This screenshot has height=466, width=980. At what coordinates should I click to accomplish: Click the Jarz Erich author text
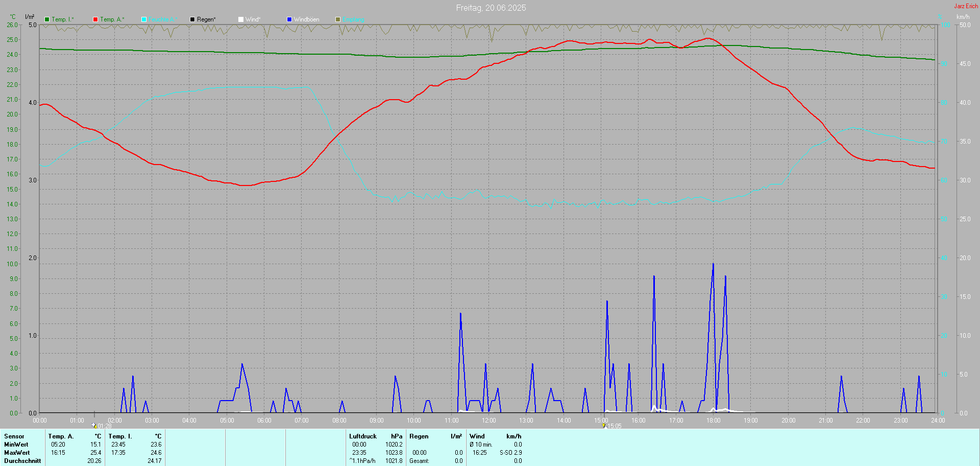point(966,6)
